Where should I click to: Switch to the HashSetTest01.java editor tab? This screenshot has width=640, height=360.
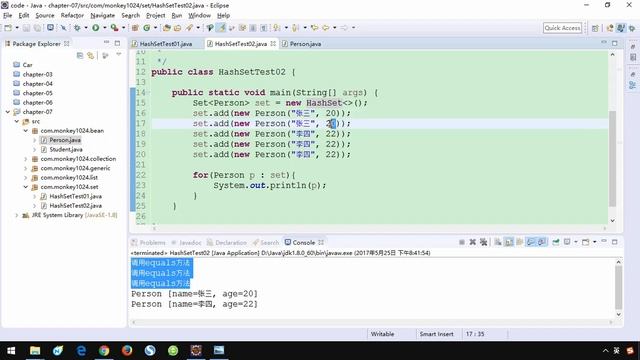[166, 44]
